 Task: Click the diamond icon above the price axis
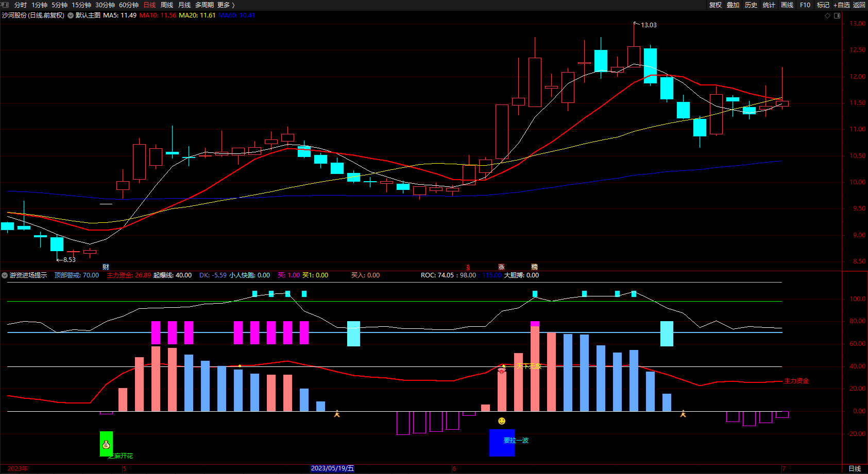(x=828, y=15)
